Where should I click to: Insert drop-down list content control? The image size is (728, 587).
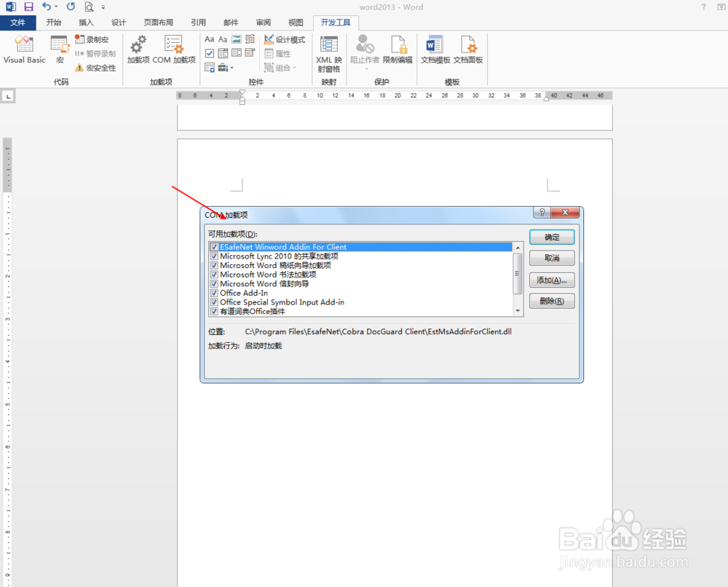point(237,53)
